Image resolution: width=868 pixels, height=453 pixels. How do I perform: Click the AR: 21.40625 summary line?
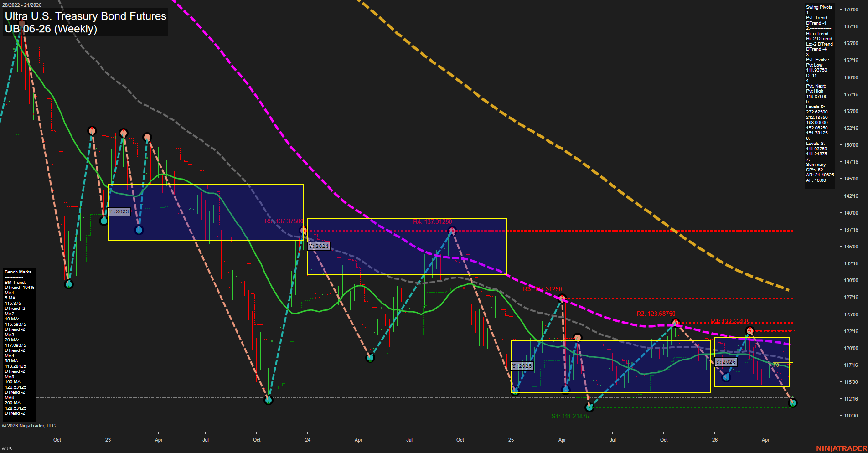(x=820, y=175)
